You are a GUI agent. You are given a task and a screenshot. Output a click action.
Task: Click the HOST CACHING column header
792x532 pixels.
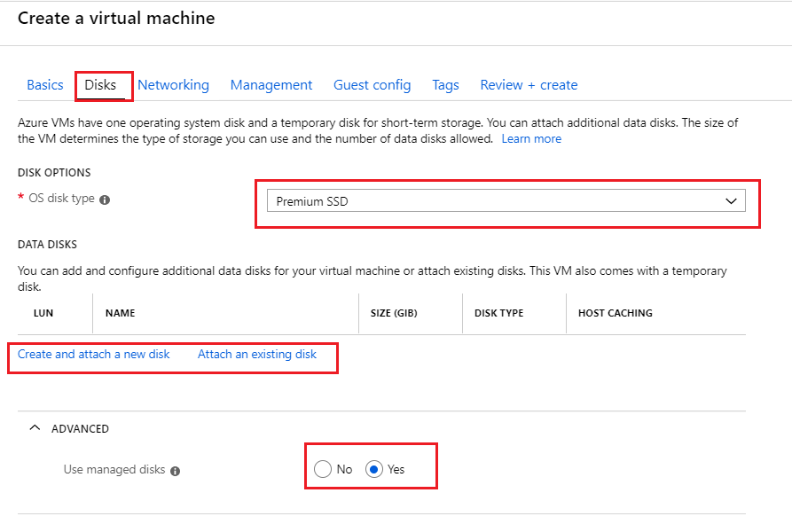coord(615,313)
